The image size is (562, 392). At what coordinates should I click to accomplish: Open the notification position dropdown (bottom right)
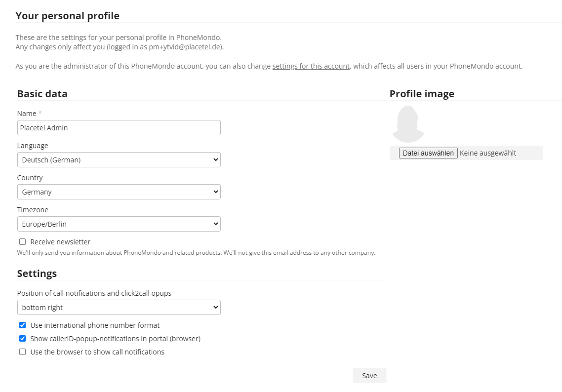click(119, 308)
